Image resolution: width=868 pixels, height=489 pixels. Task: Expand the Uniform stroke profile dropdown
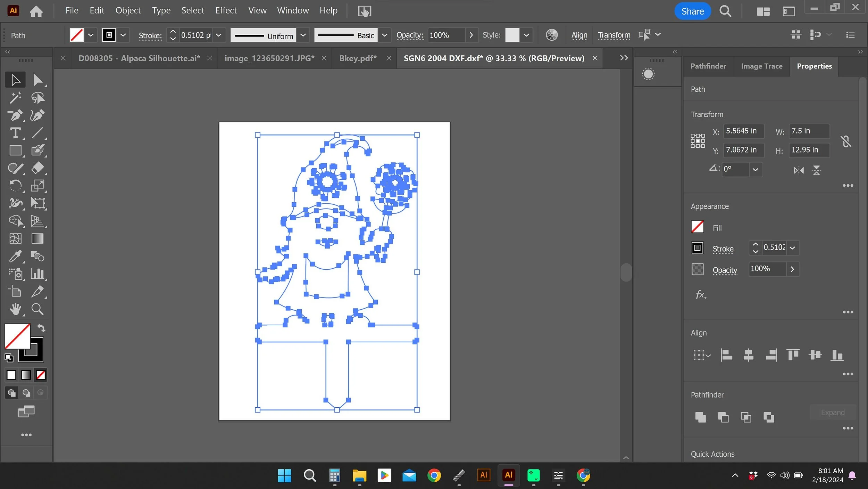[303, 35]
